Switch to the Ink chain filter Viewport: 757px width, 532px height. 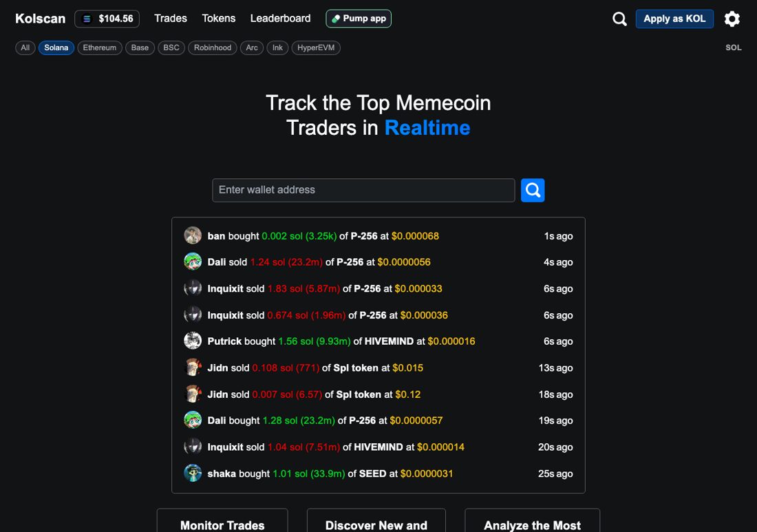pos(277,47)
